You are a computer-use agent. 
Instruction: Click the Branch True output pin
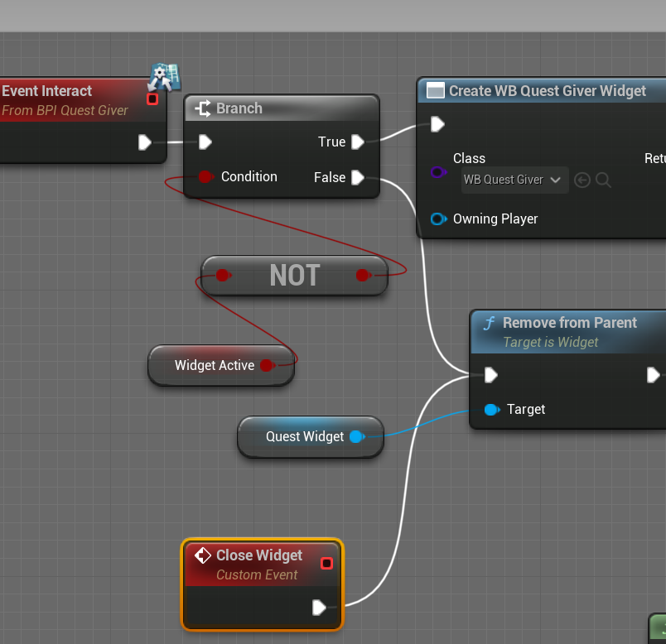click(358, 142)
